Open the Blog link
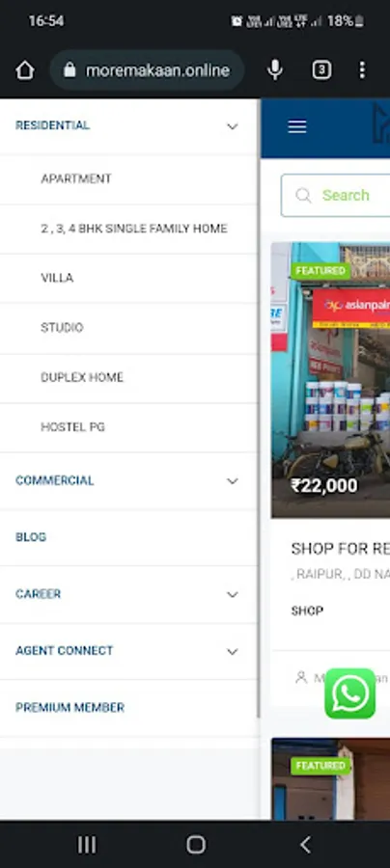Image resolution: width=390 pixels, height=868 pixels. click(x=31, y=537)
